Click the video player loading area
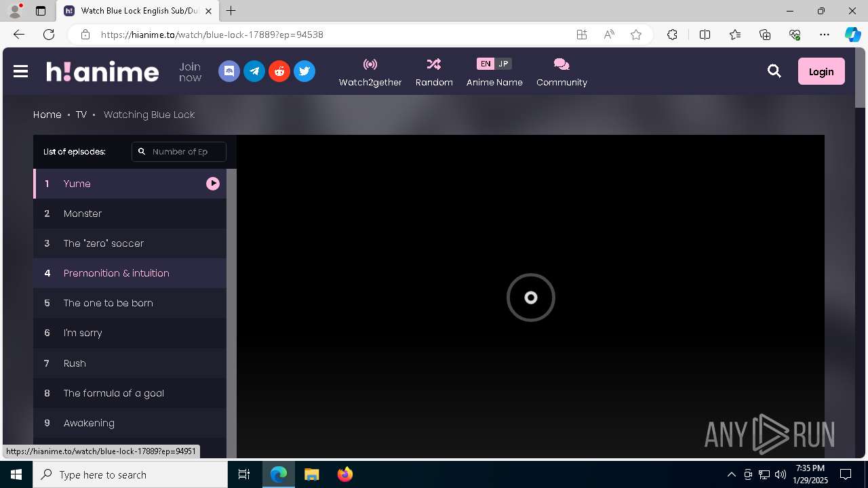 coord(530,297)
